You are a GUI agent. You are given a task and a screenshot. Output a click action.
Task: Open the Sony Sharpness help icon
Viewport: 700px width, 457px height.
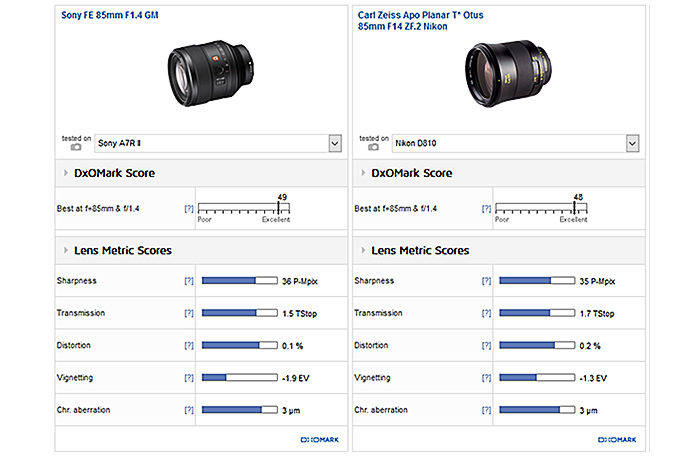click(x=189, y=281)
